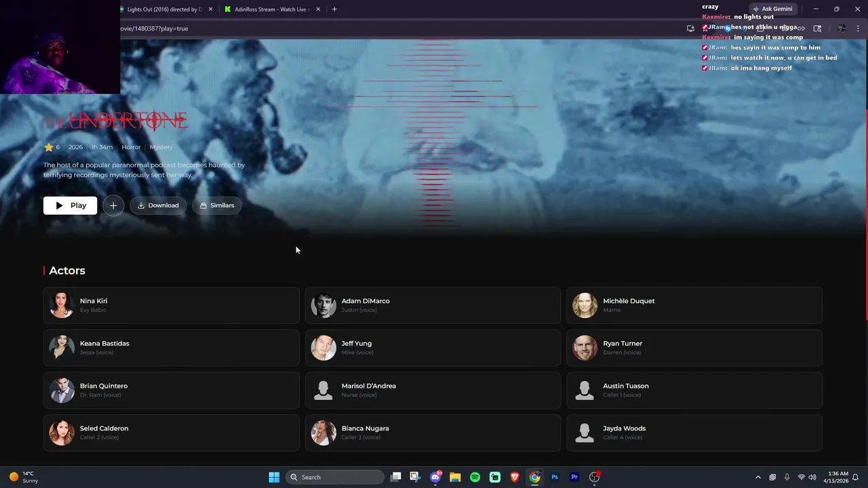Click the Horror genre tag
The width and height of the screenshot is (868, 488).
131,147
